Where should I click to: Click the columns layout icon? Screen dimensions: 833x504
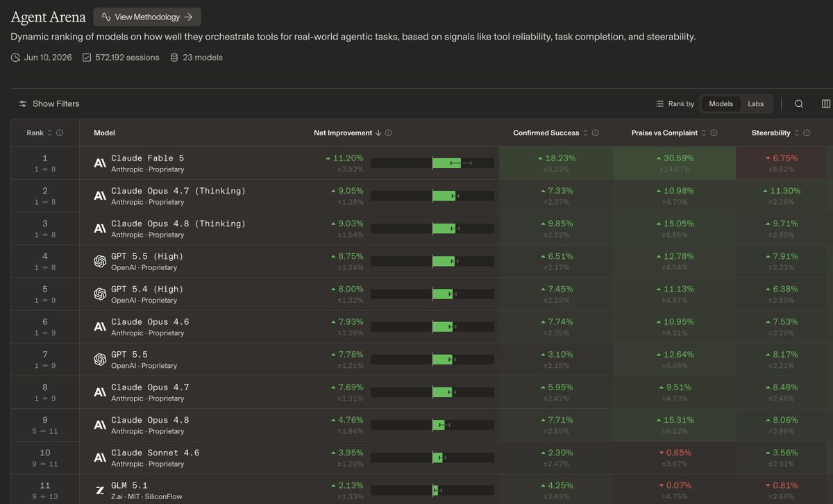[x=826, y=103]
